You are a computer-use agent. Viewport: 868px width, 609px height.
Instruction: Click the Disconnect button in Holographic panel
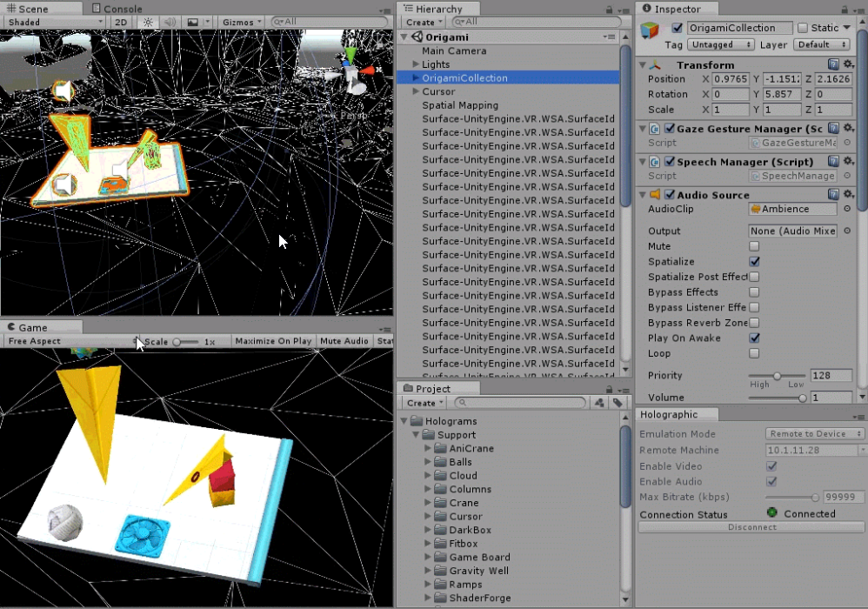(751, 527)
